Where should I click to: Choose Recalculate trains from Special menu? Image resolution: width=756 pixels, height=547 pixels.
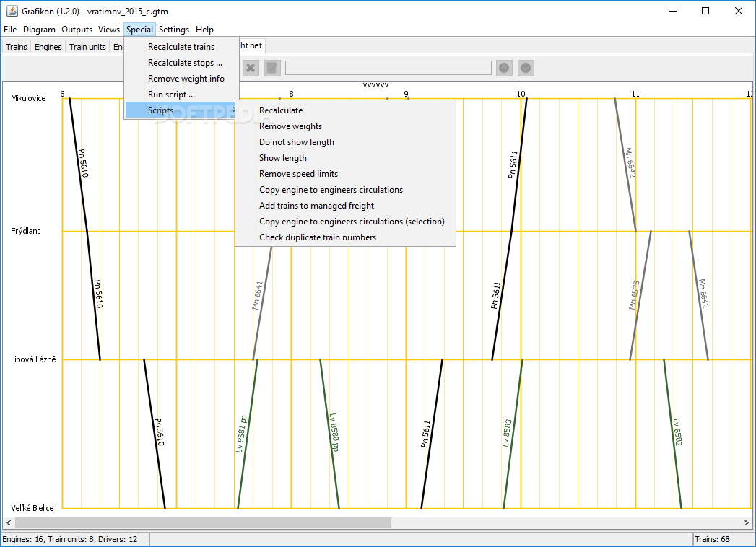(181, 47)
